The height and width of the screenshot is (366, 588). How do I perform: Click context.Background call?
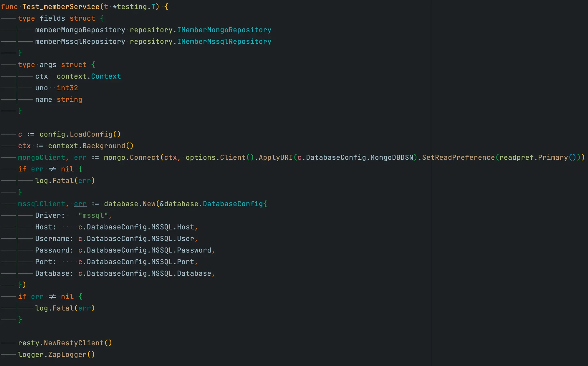coord(104,146)
